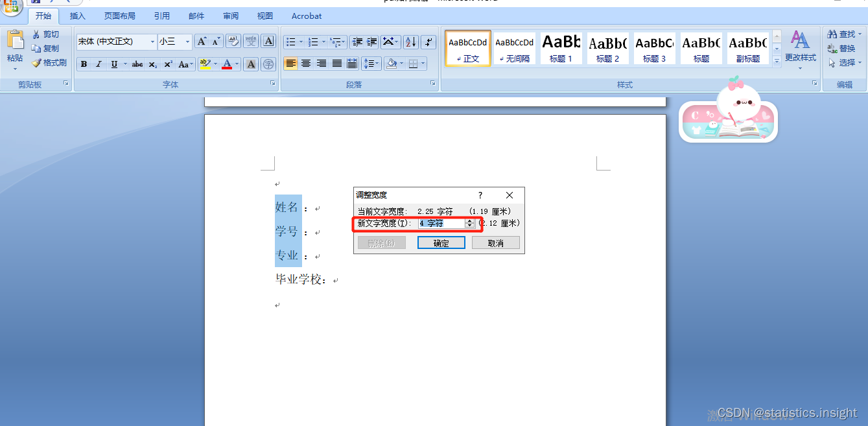Switch to the 邮件 ribbon tab
This screenshot has width=868, height=426.
tap(196, 16)
